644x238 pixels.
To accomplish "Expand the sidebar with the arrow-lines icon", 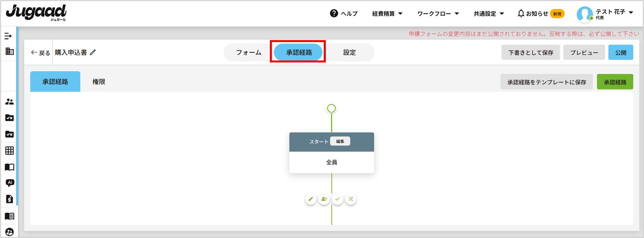I will click(x=8, y=36).
